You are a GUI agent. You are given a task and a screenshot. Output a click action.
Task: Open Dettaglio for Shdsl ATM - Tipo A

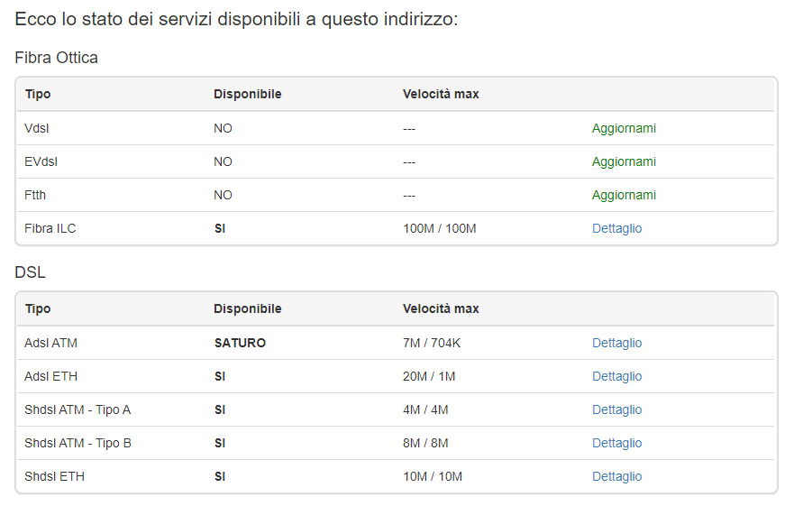tap(616, 409)
